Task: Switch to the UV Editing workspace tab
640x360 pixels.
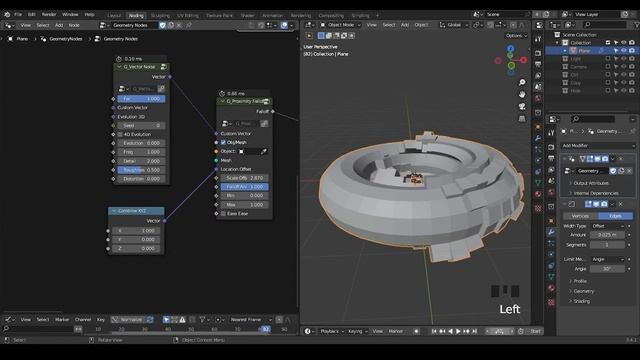Action: (188, 16)
